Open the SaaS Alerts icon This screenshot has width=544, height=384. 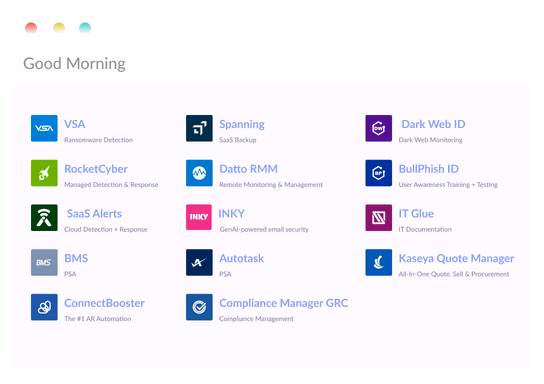click(44, 217)
